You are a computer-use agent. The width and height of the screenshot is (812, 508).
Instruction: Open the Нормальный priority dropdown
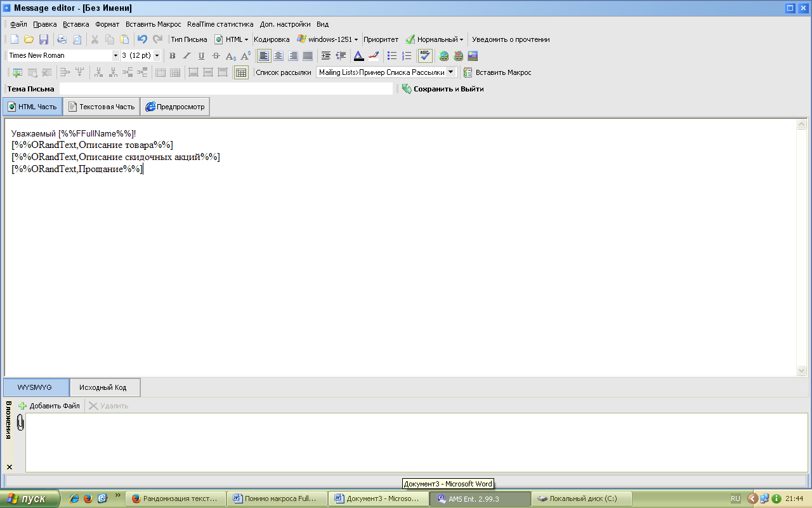coord(435,39)
